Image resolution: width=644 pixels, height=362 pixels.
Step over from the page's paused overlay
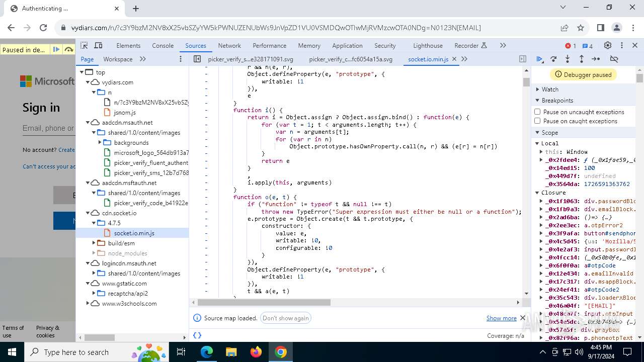coord(68,49)
